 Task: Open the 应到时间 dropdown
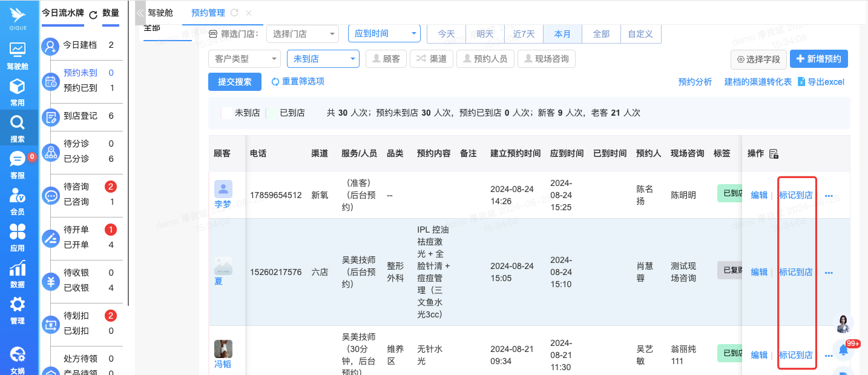tap(384, 34)
